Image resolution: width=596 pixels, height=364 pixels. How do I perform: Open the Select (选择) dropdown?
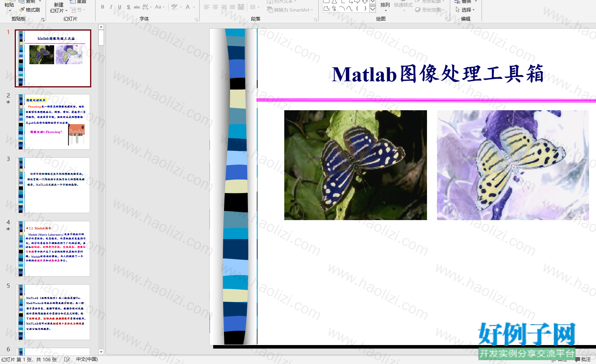tap(465, 10)
